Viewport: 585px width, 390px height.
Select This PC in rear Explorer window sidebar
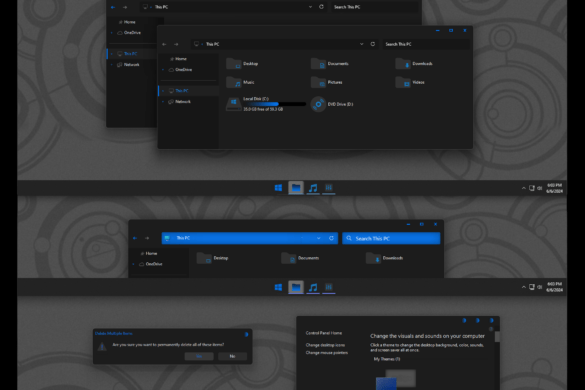point(127,54)
